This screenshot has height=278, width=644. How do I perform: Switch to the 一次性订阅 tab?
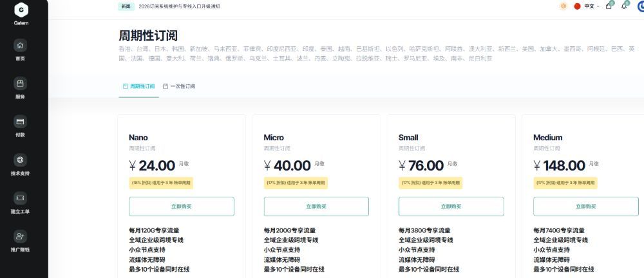click(179, 86)
